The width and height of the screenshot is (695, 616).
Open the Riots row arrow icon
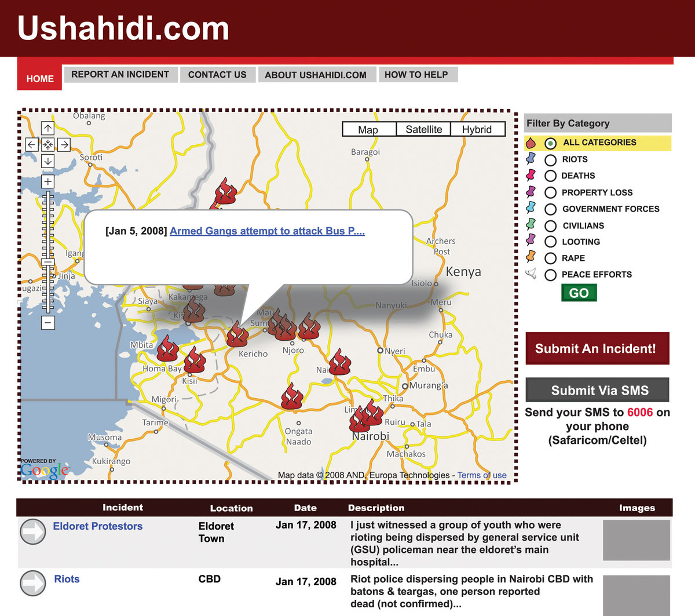(33, 584)
